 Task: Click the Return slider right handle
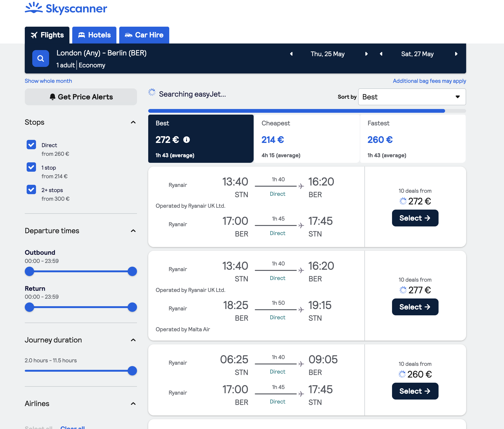[x=132, y=307]
